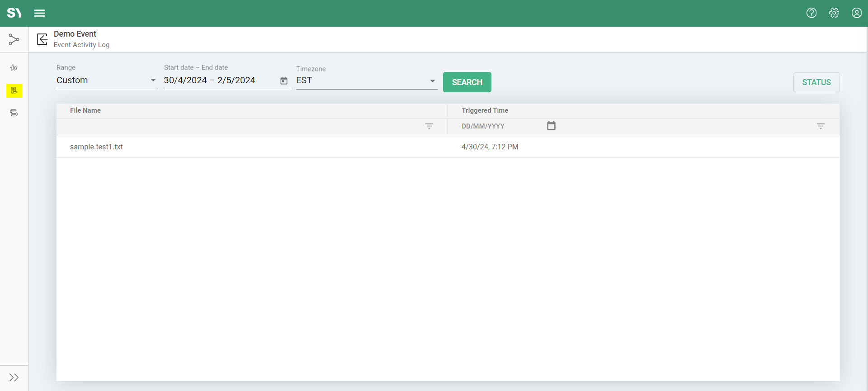Viewport: 868px width, 391px height.
Task: Open the Triggered Time filter calendar
Action: 551,126
